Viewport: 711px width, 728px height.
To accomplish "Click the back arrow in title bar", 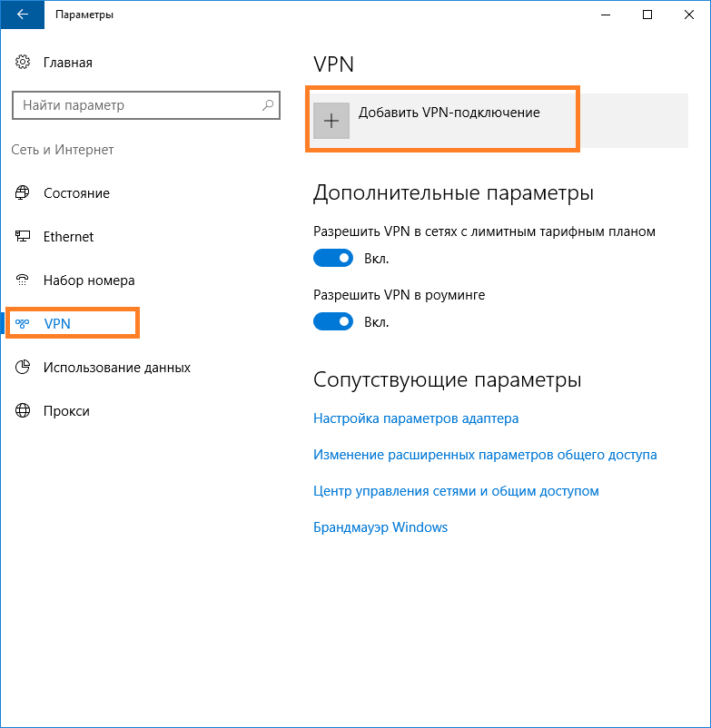I will click(x=23, y=15).
